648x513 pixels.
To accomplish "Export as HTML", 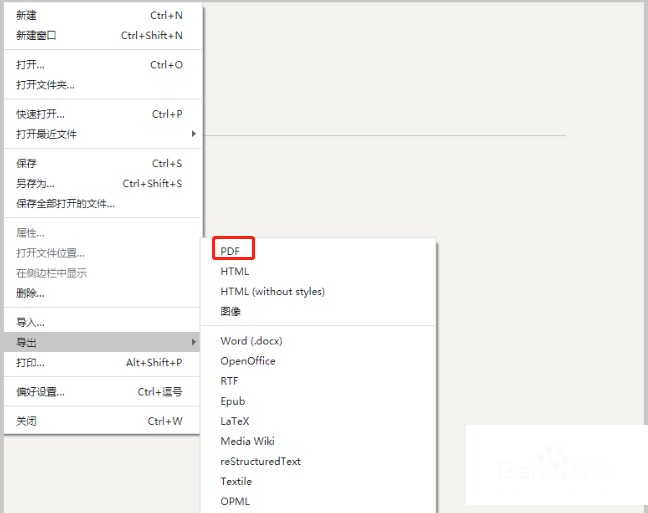I will coord(318,271).
